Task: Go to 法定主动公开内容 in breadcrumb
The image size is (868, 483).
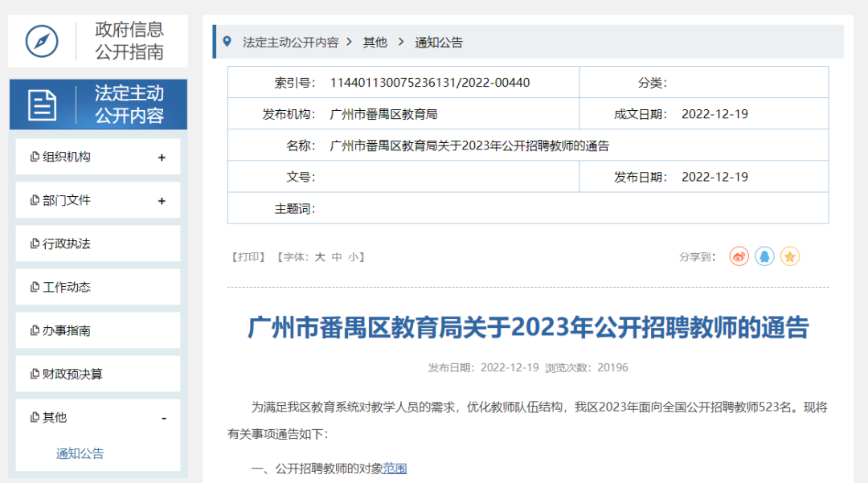Action: pyautogui.click(x=290, y=43)
